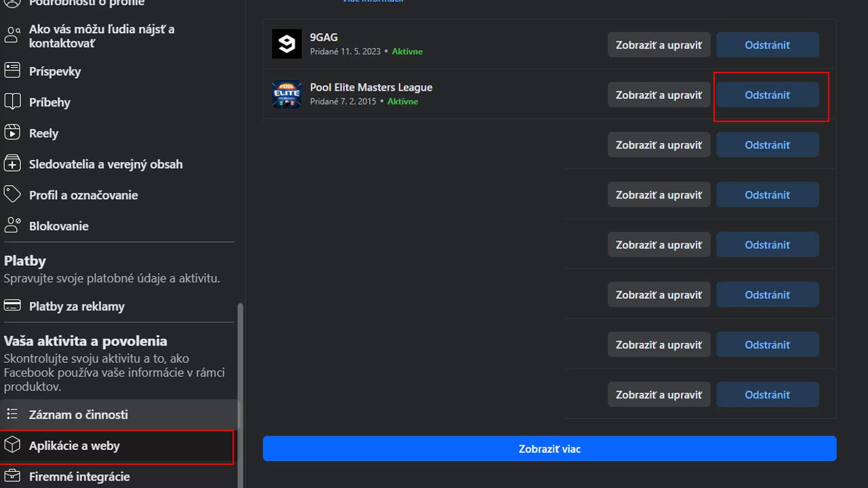Click Odstrániť for Pool Elite Masters League
The height and width of the screenshot is (488, 868).
(767, 95)
